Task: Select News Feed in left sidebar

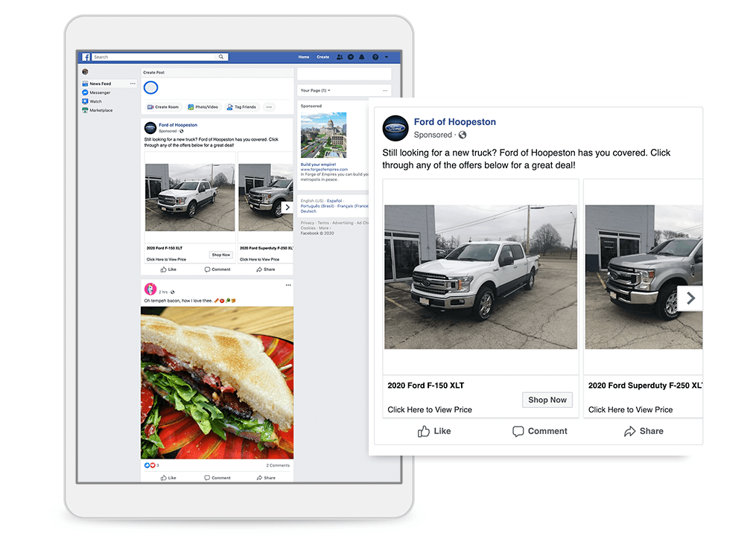Action: tap(101, 84)
